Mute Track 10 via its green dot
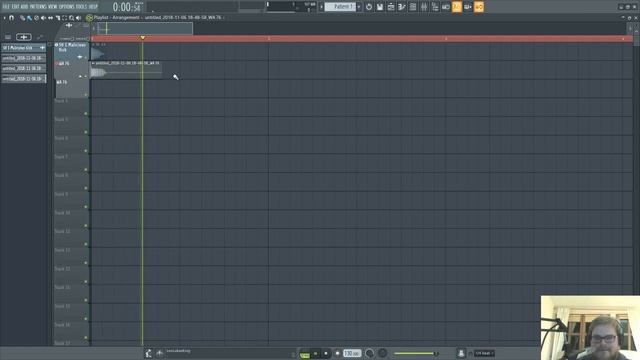Image resolution: width=640 pixels, height=360 pixels. 86,226
